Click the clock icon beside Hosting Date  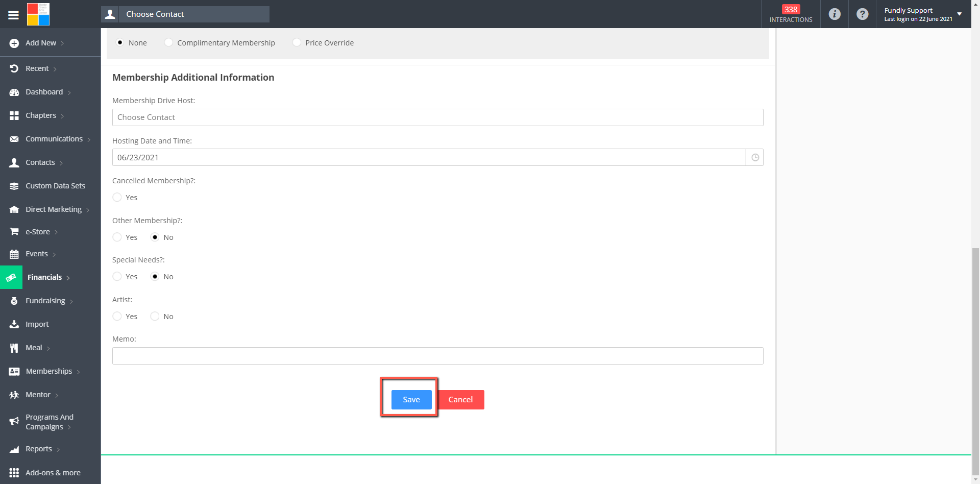pyautogui.click(x=755, y=158)
